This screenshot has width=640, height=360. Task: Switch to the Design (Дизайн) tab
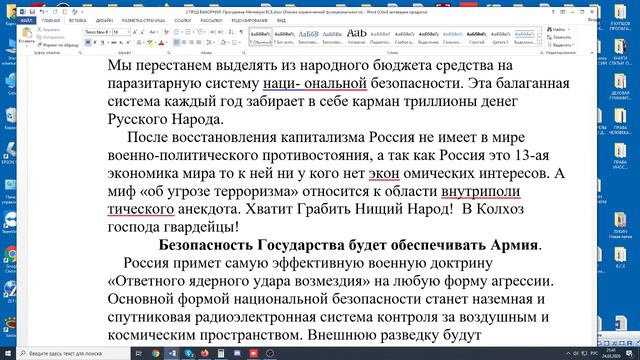[104, 20]
